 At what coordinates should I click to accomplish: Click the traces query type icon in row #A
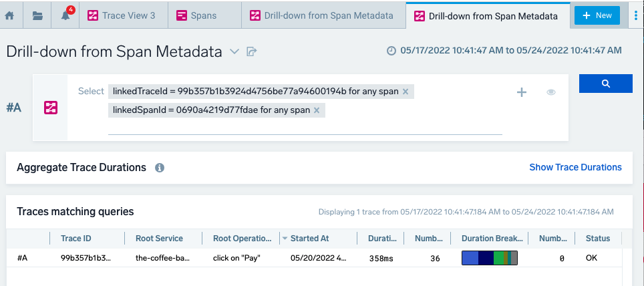(50, 108)
